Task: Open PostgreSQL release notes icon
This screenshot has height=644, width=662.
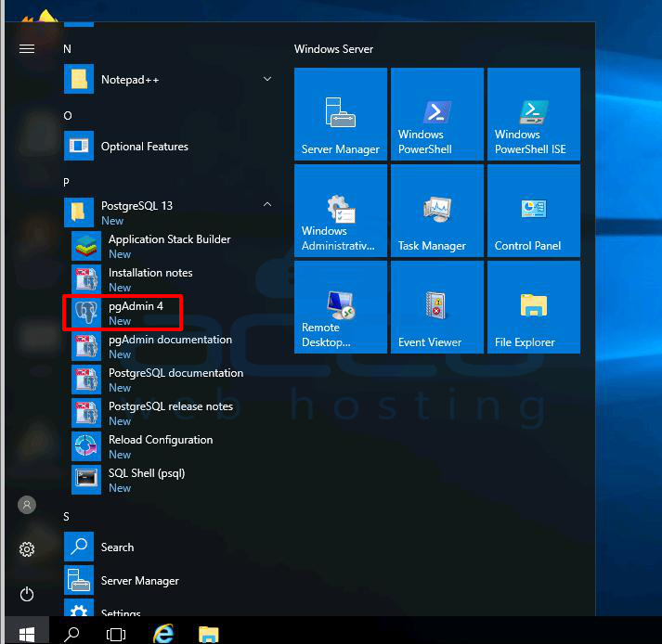Action: click(x=86, y=413)
